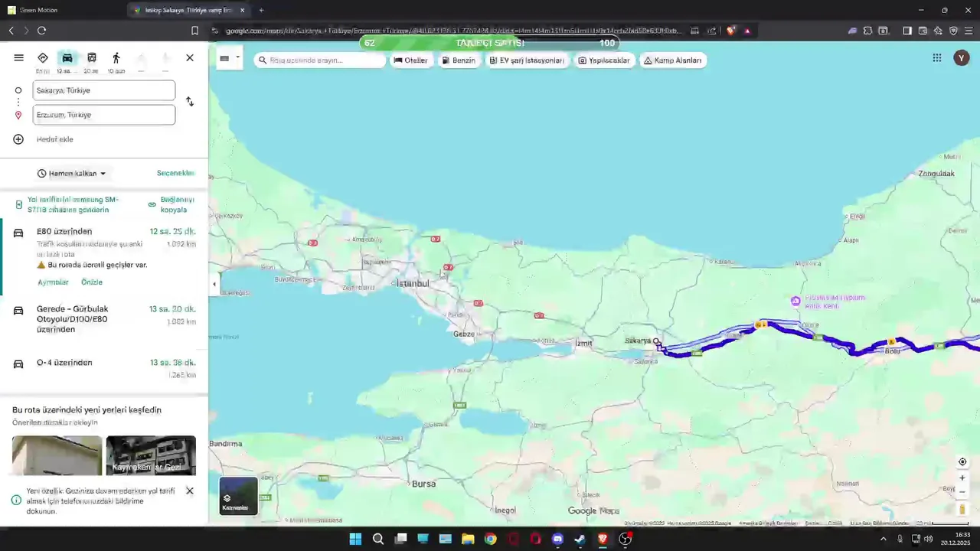Edit the Erzurum, Türkiye destination field
The image size is (980, 551).
[104, 115]
